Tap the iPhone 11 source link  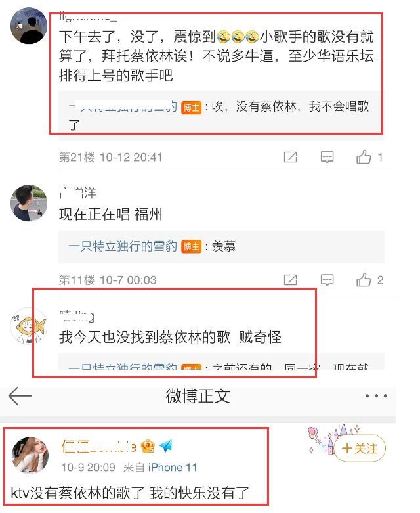point(173,467)
